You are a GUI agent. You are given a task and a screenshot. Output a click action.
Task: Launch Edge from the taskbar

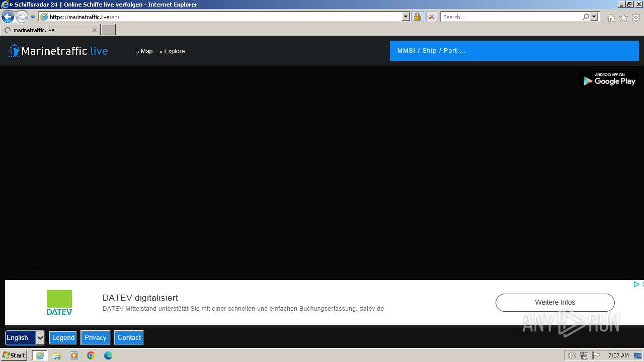click(108, 355)
